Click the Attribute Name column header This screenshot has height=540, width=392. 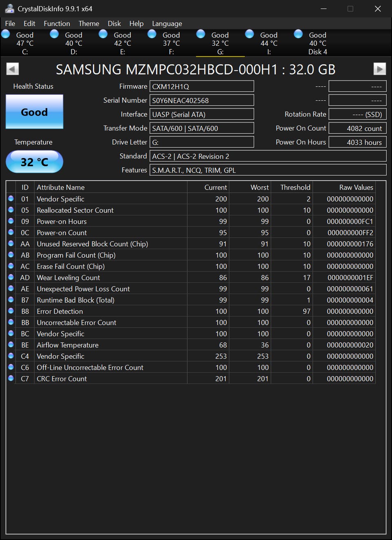[x=111, y=187]
